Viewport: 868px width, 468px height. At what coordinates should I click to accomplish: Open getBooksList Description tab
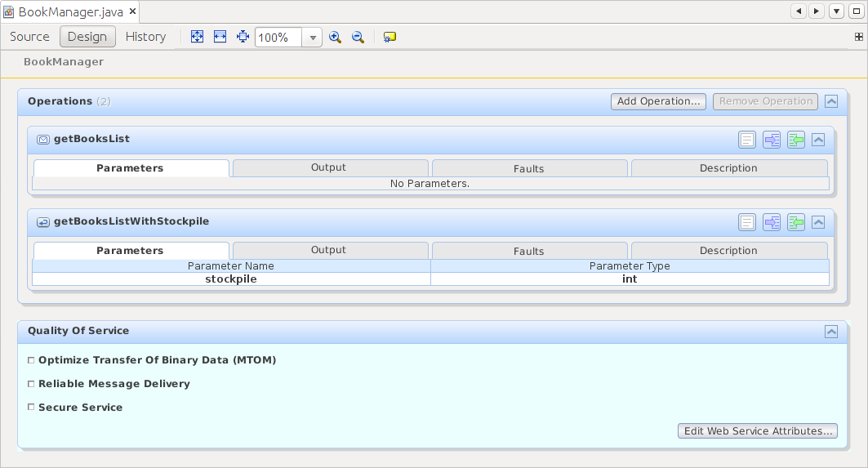[x=730, y=167]
